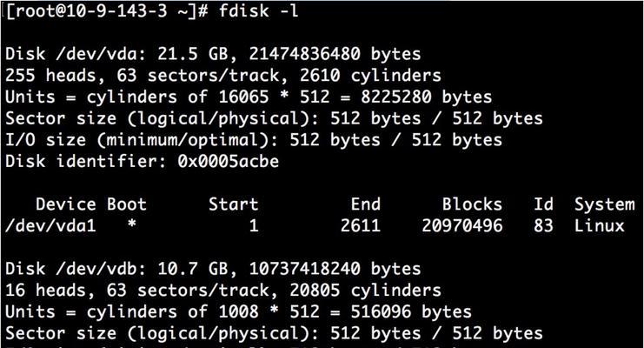Click the 10737418240 bytes value

[335, 269]
